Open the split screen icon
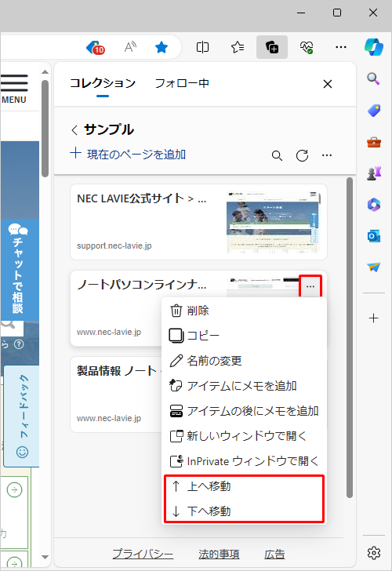392x571 pixels. 202,47
